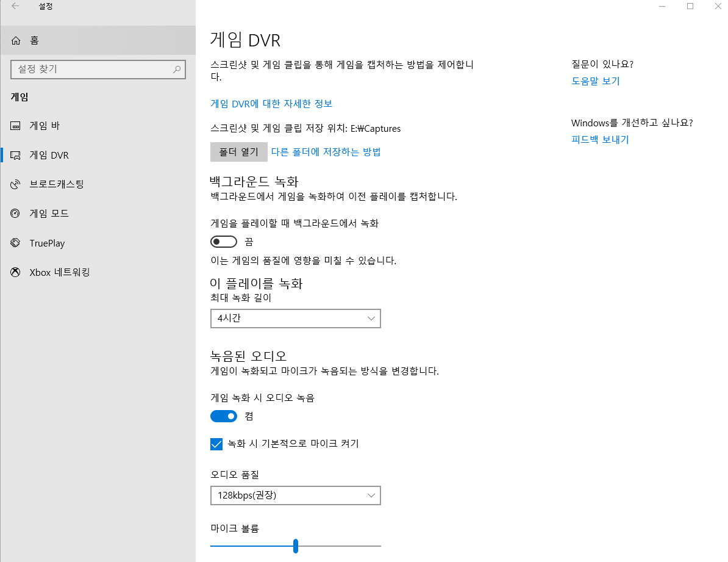Click the 브로드캐스팅 satellite dish icon
The height and width of the screenshot is (562, 728).
(x=15, y=184)
